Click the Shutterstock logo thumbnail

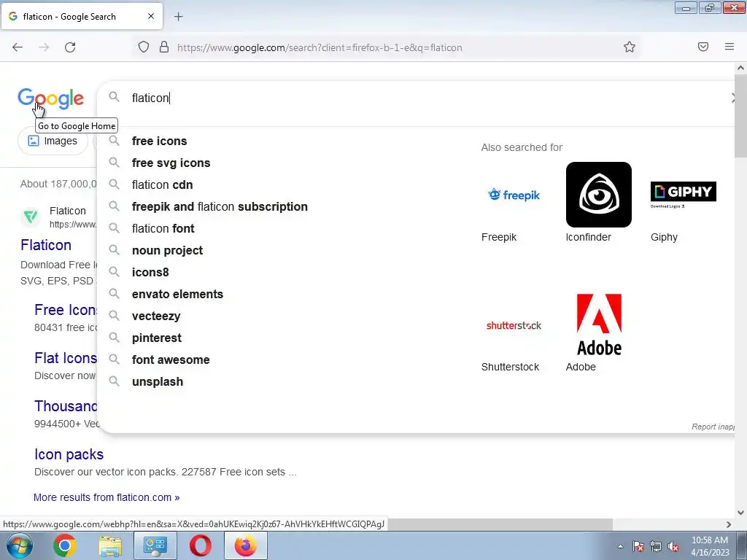514,325
